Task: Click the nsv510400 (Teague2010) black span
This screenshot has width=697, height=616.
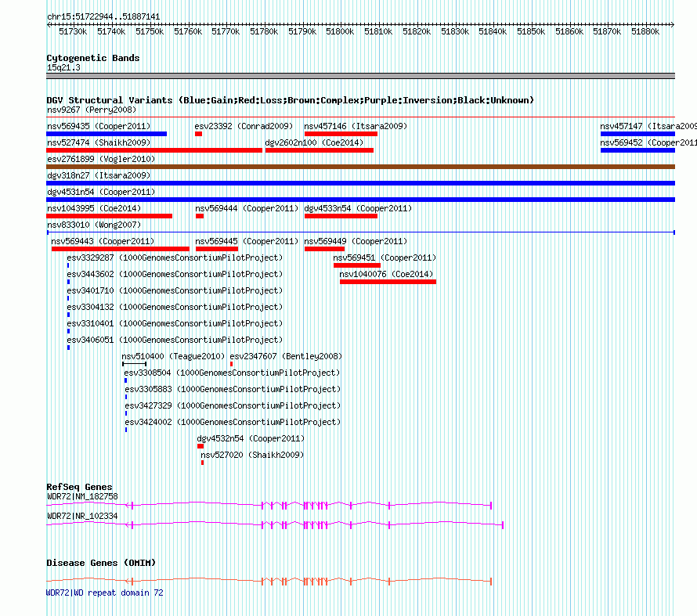Action: (x=134, y=364)
